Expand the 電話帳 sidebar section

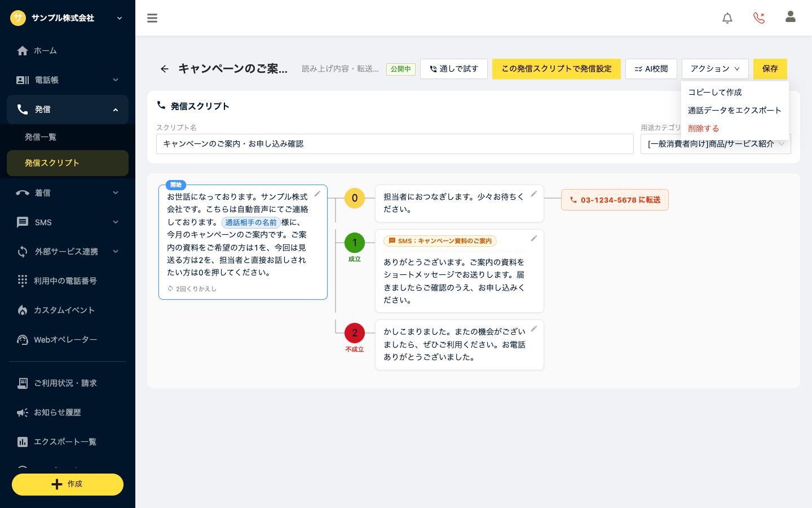pos(68,80)
